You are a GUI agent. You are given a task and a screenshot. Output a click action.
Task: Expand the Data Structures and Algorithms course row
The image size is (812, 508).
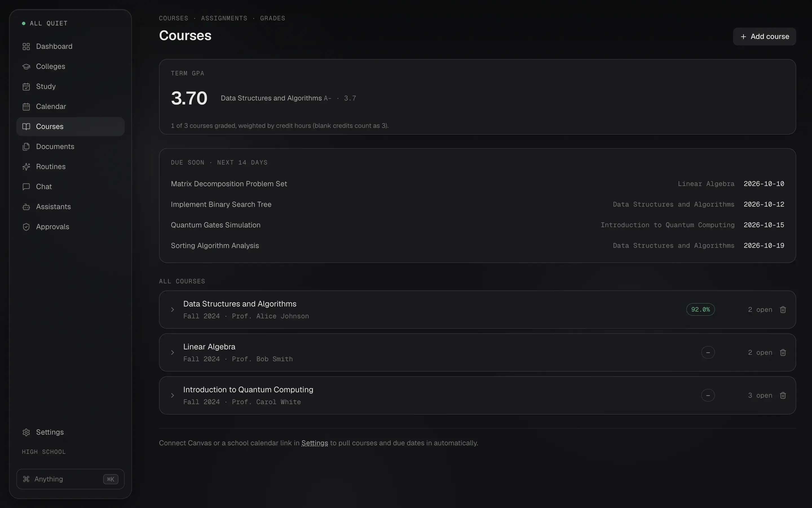tap(173, 309)
